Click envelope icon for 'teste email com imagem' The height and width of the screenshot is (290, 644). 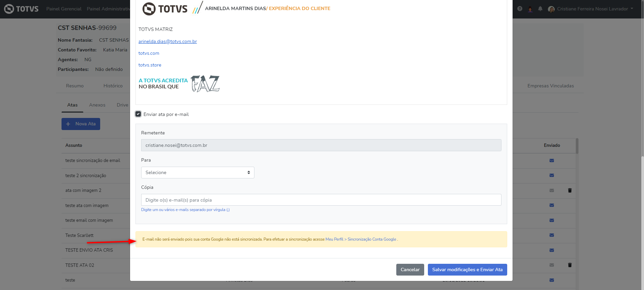[552, 220]
